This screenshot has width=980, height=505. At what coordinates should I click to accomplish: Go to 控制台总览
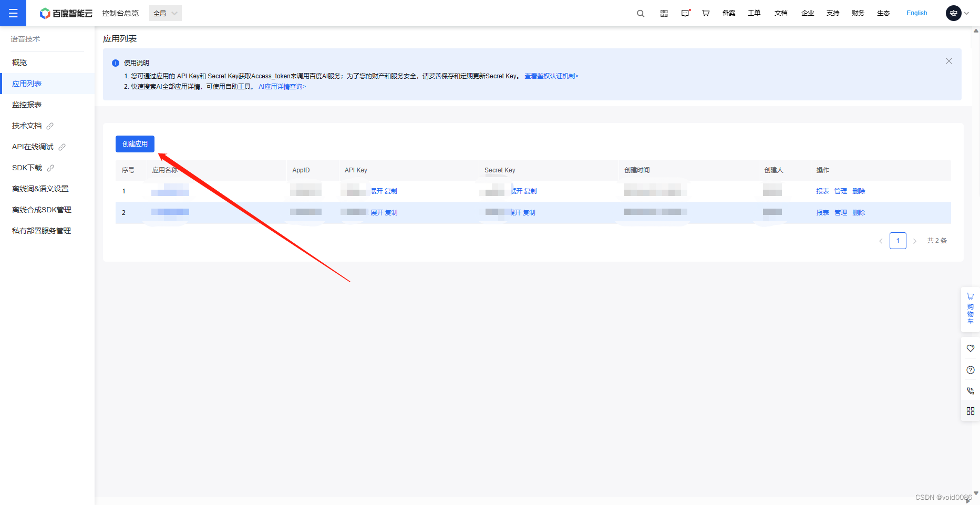click(120, 13)
